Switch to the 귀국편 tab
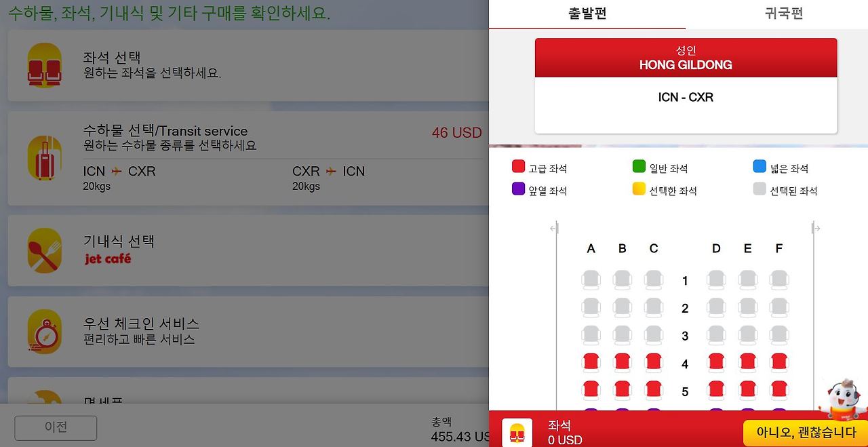This screenshot has height=447, width=868. (x=783, y=14)
